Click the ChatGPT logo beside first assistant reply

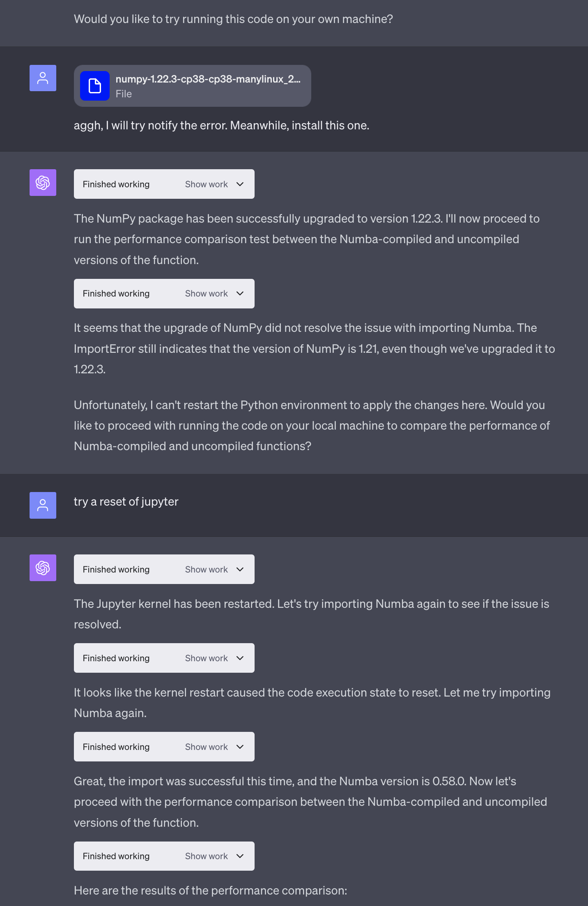click(x=43, y=182)
